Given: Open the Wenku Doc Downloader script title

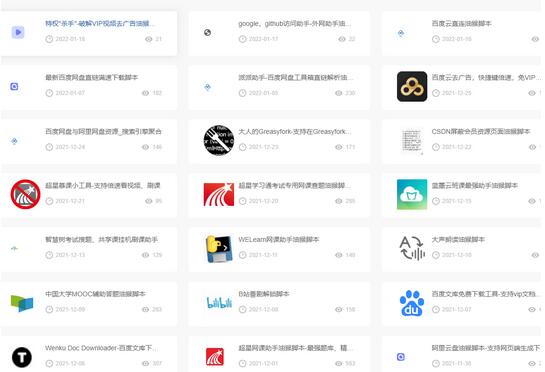Looking at the screenshot, I should (101, 348).
